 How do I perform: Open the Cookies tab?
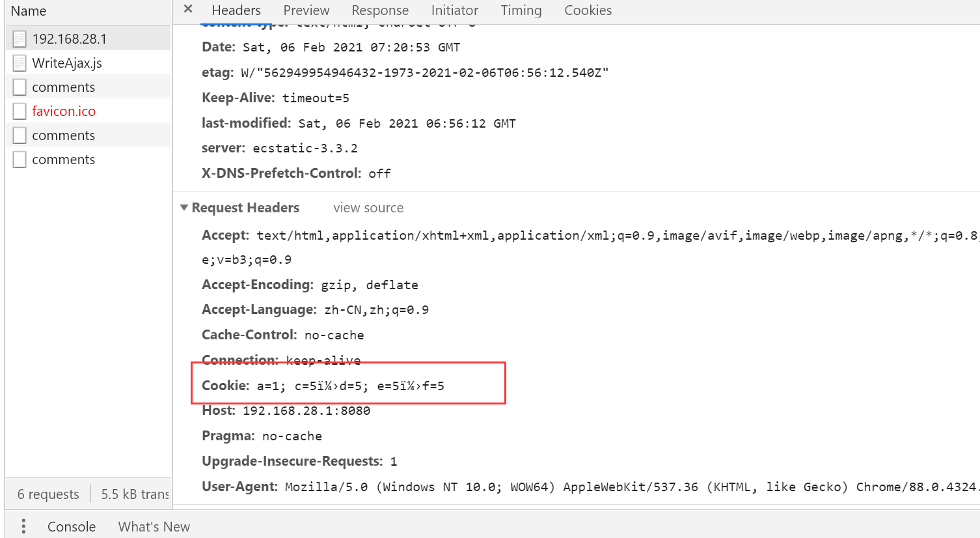click(x=588, y=10)
